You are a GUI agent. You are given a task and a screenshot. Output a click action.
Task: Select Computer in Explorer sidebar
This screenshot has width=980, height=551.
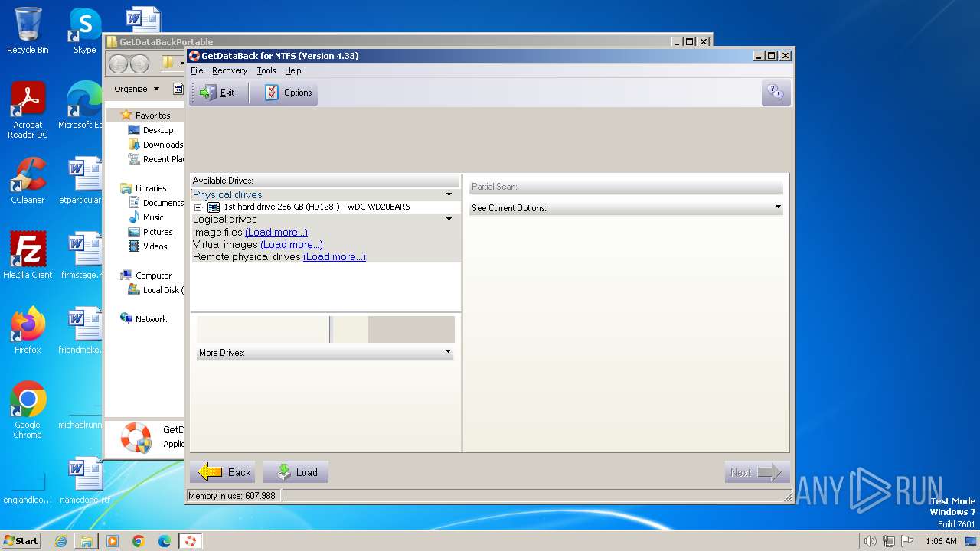[153, 275]
